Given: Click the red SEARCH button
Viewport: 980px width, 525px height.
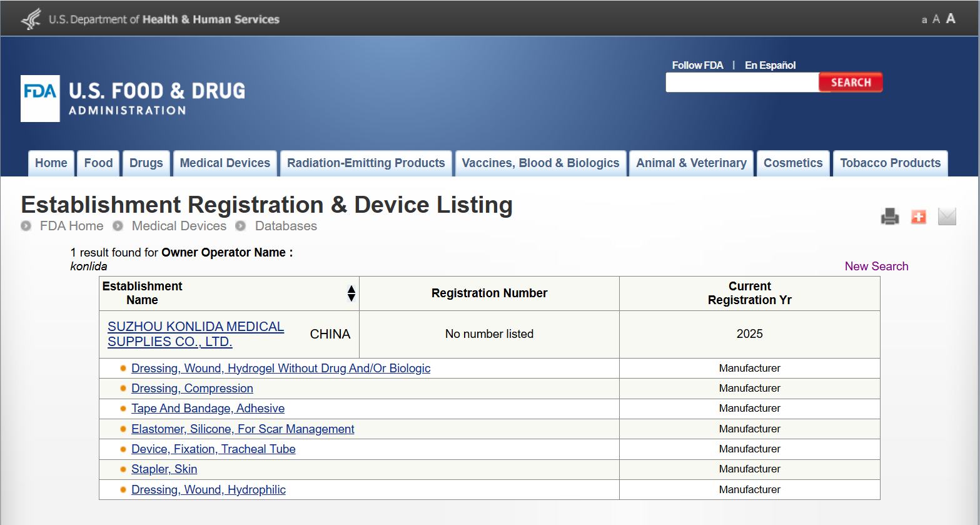Looking at the screenshot, I should click(851, 83).
